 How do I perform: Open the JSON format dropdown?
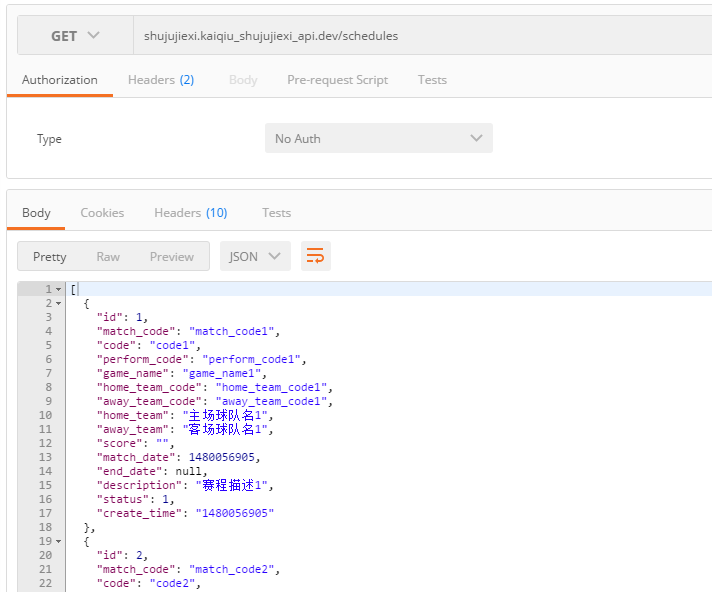[x=255, y=256]
